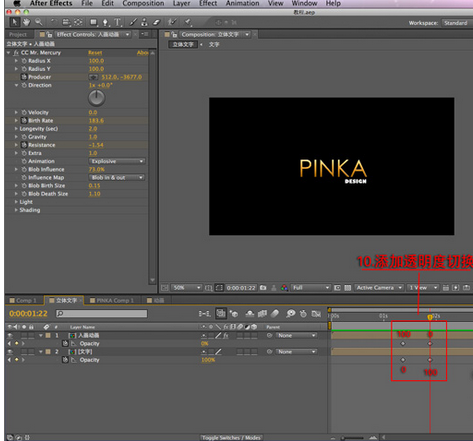Open the composition mini-flowchart icon in timeline
The image size is (473, 441).
[204, 314]
